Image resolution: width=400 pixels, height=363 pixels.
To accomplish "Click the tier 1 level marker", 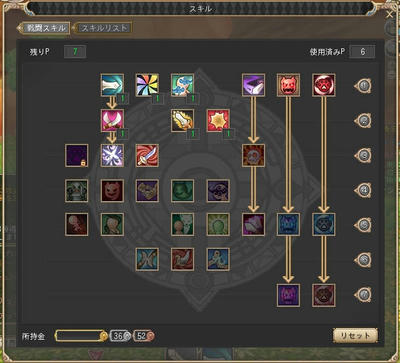I will tap(363, 85).
